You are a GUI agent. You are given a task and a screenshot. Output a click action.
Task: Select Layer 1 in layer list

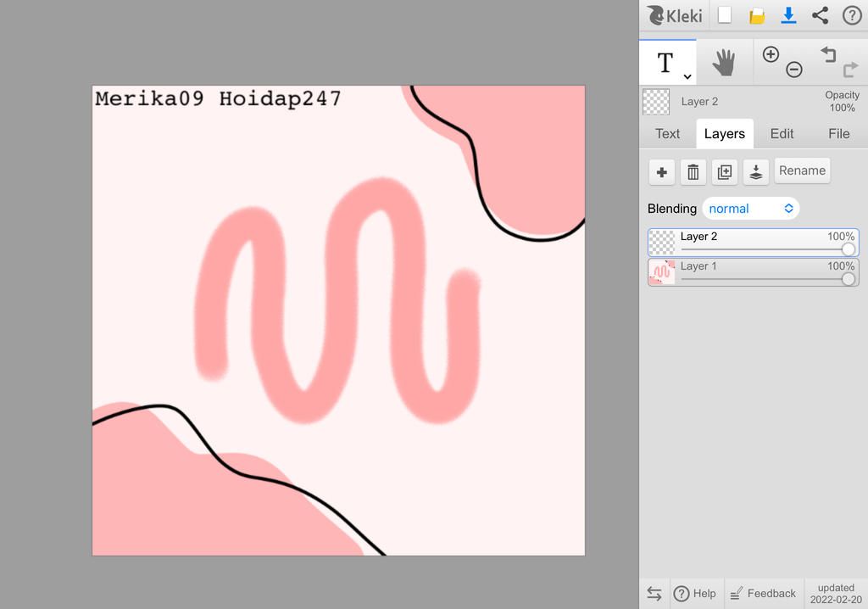[754, 272]
